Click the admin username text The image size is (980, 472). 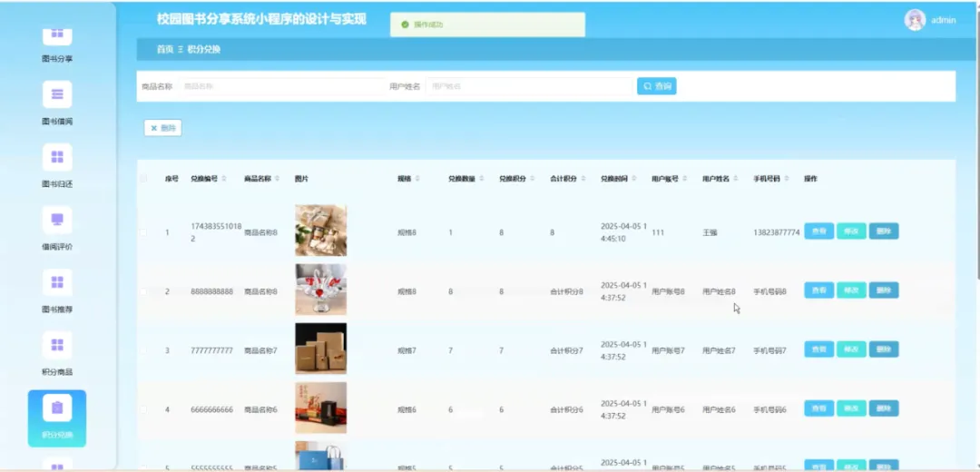point(944,20)
